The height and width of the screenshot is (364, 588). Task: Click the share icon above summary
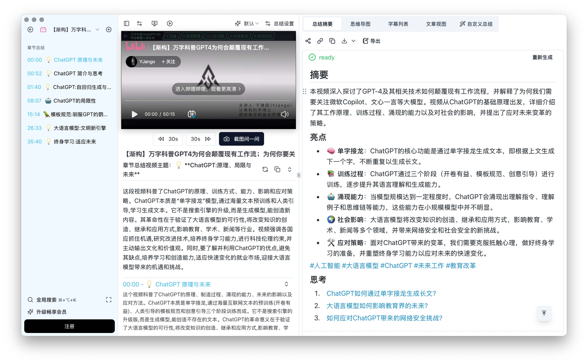[308, 41]
